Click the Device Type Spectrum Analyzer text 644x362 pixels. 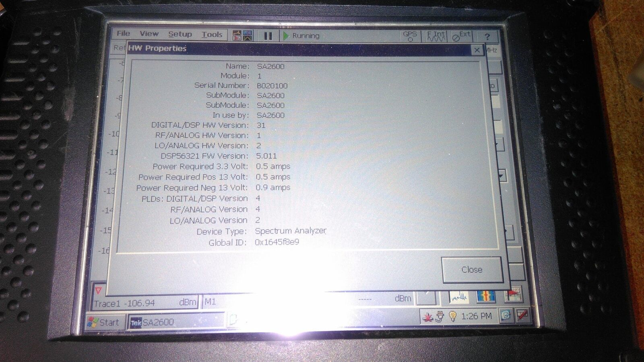coord(291,231)
